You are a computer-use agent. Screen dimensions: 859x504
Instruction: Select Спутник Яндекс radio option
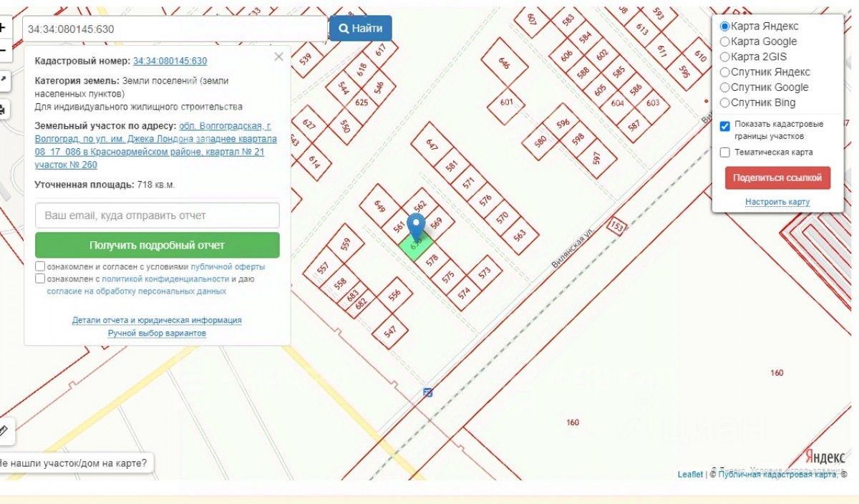(x=724, y=72)
